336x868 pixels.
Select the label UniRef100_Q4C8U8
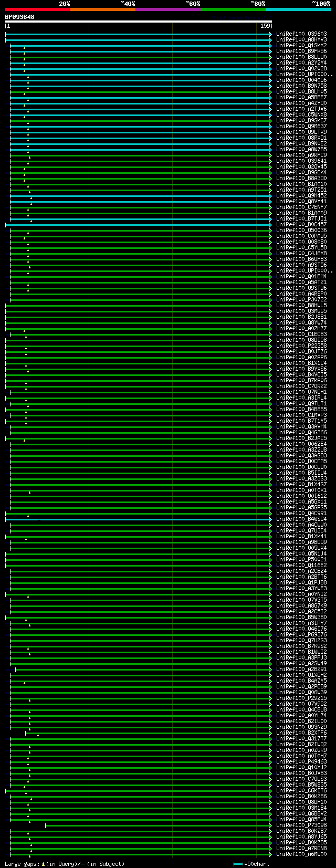301,709
